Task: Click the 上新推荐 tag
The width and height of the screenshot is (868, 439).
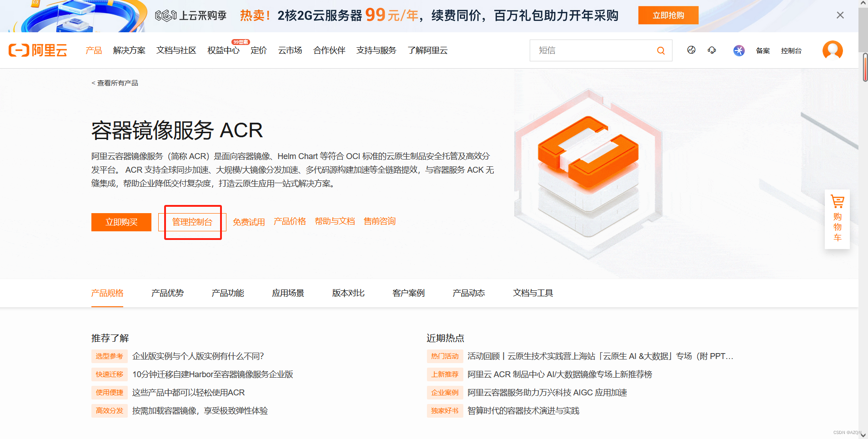Action: tap(445, 374)
